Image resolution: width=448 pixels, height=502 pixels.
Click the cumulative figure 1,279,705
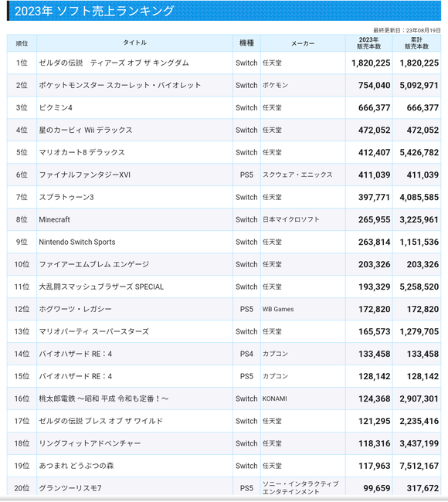coord(419,332)
